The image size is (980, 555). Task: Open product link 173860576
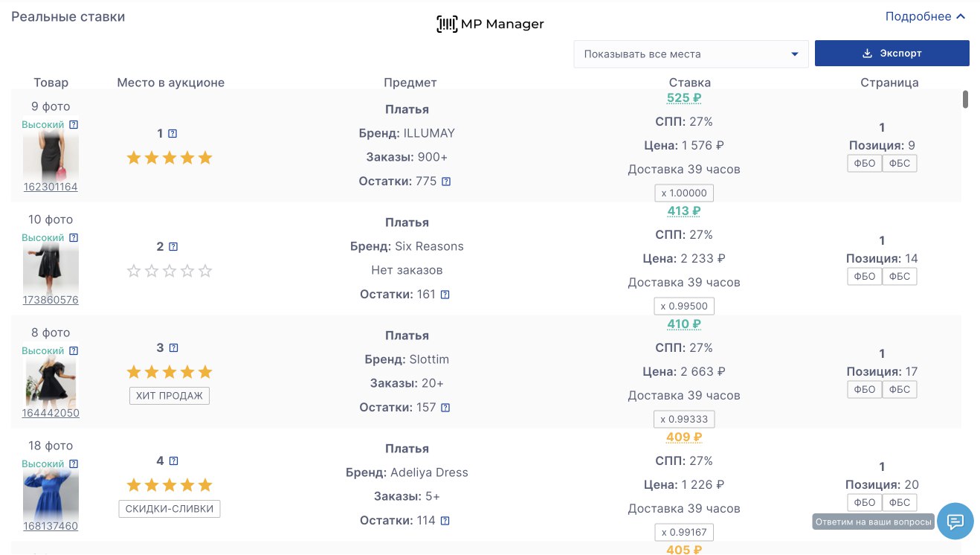(51, 301)
